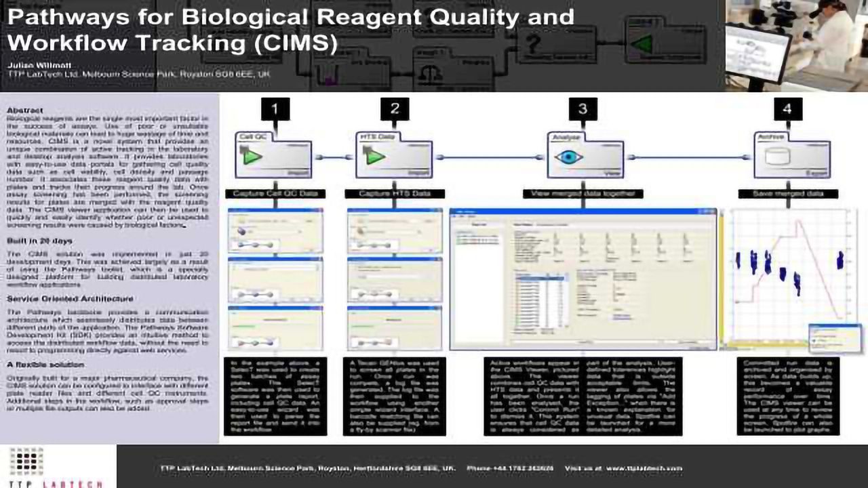The height and width of the screenshot is (488, 868).
Task: Open the CIMS Viewer merged data screenshot
Action: click(583, 279)
